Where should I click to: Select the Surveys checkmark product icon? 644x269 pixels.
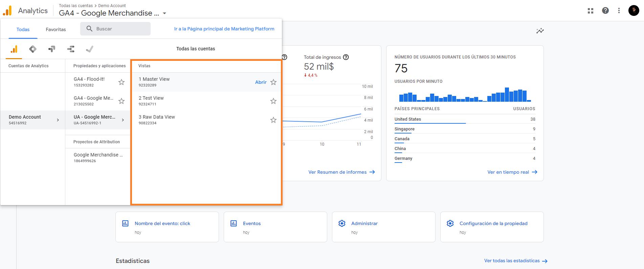90,49
